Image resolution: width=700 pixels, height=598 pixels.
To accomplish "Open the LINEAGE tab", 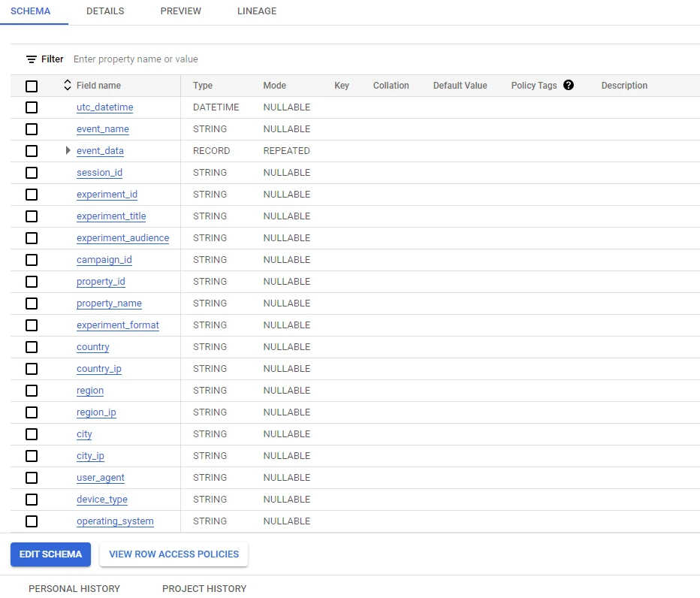I will 257,11.
